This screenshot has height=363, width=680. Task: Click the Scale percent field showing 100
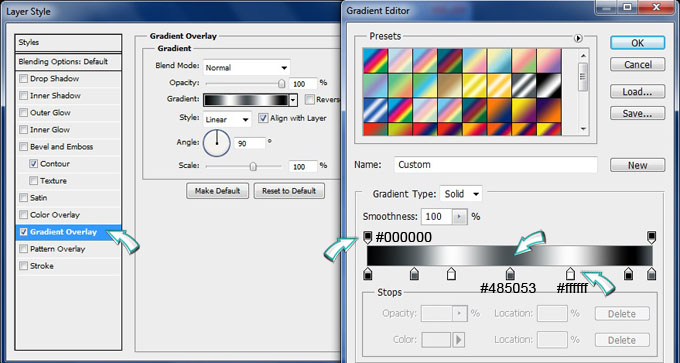(x=303, y=167)
